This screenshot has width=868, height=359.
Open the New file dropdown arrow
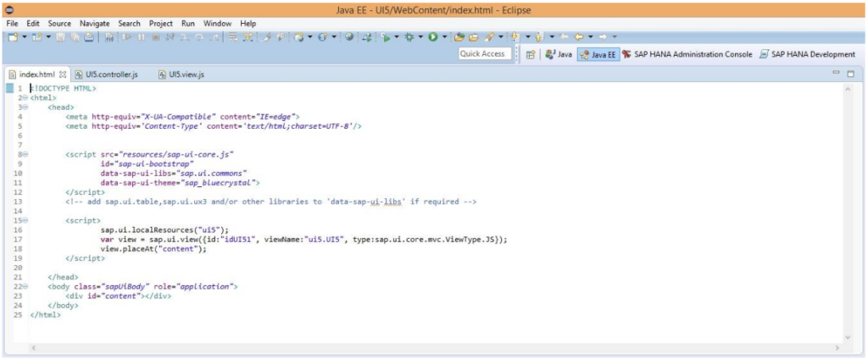point(24,37)
